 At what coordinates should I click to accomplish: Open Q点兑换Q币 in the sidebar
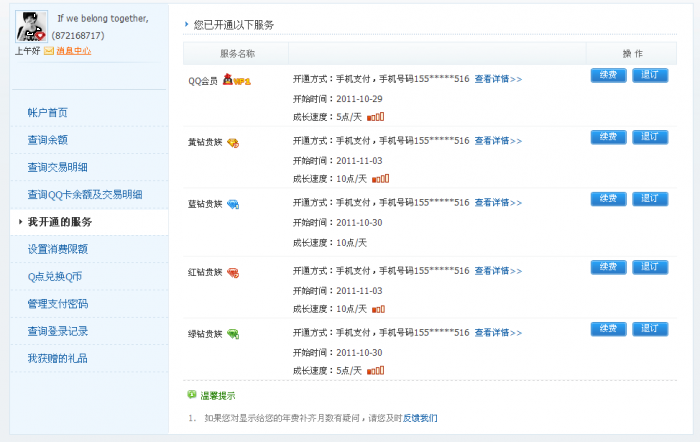tap(55, 276)
